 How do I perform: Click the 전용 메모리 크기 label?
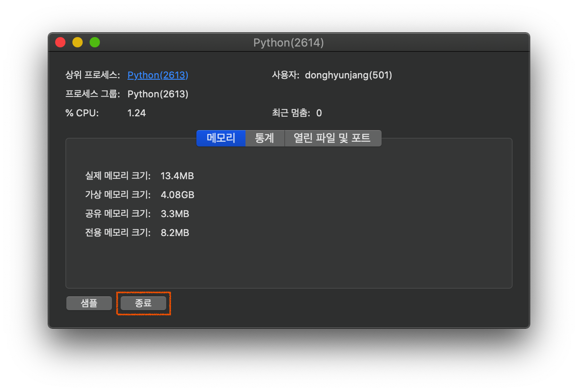[x=118, y=233]
